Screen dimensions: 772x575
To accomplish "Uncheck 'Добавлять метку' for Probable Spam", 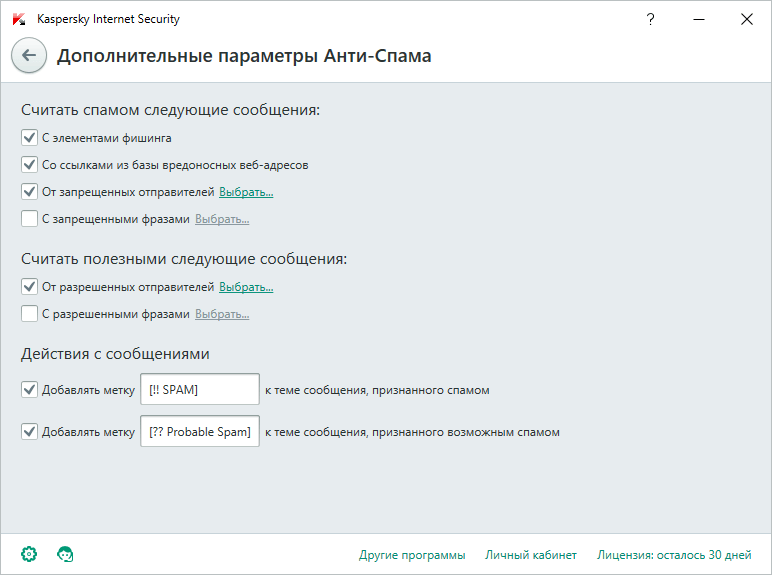I will (x=30, y=432).
